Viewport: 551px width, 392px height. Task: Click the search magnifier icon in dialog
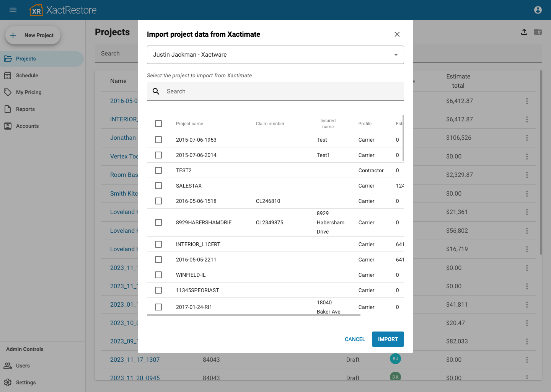[x=156, y=91]
